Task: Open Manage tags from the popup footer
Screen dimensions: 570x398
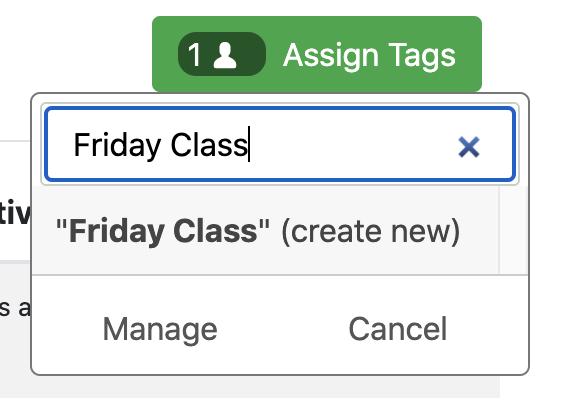Action: [160, 329]
